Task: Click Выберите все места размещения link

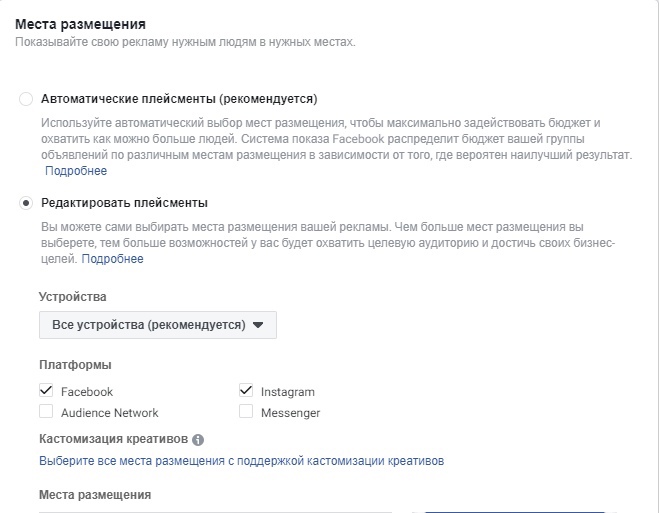Action: (241, 461)
